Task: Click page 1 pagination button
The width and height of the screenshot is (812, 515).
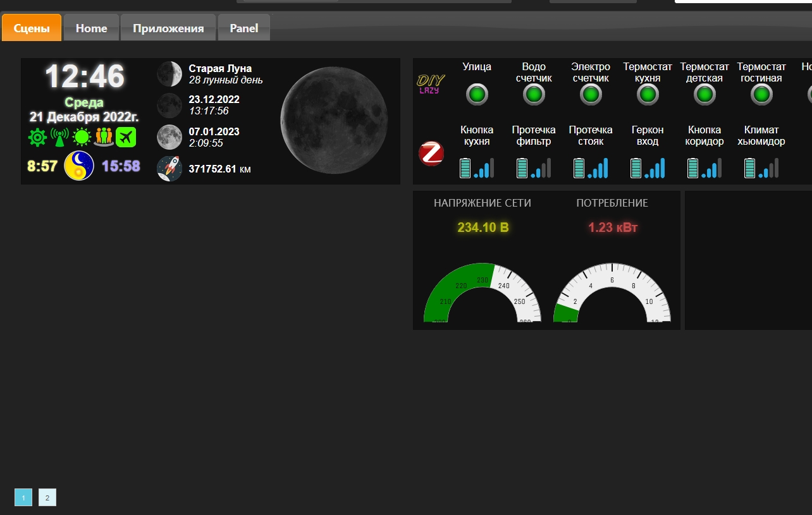Action: click(23, 497)
